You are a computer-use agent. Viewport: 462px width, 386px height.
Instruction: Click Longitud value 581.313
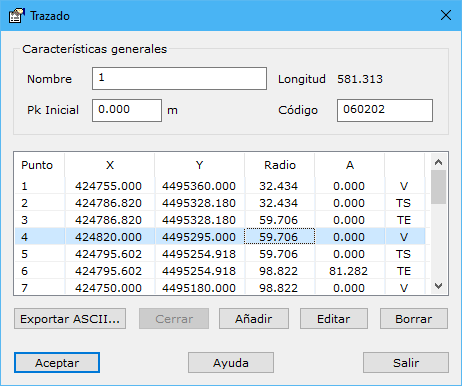360,79
